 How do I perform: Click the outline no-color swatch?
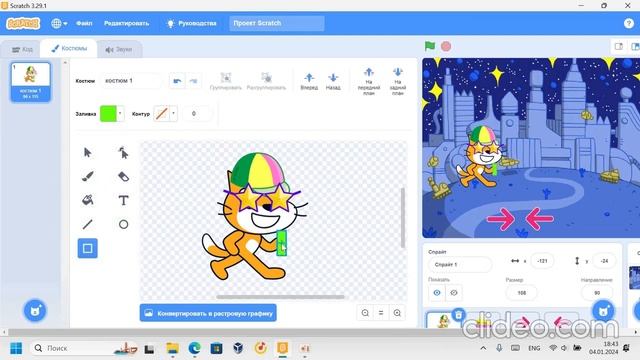click(162, 113)
